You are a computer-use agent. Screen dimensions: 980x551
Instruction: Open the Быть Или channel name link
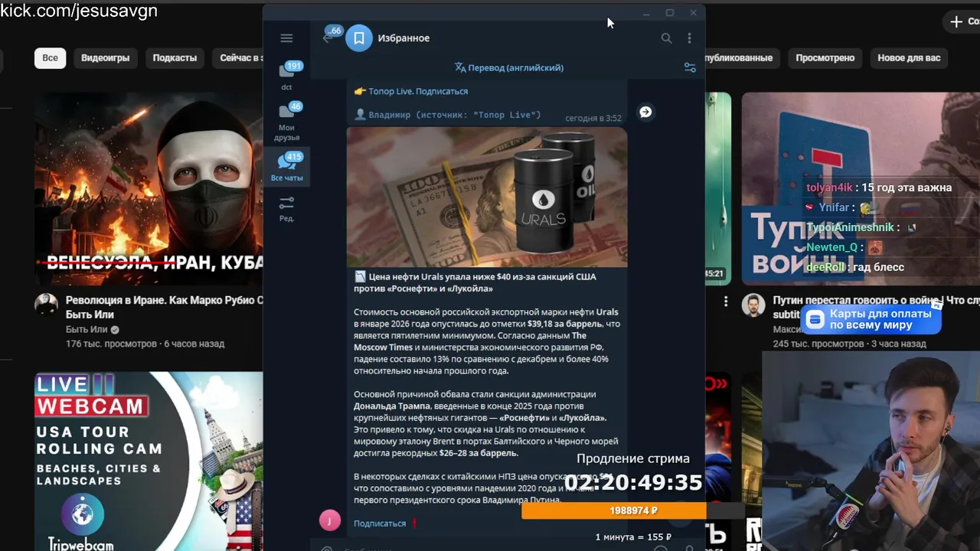click(87, 330)
